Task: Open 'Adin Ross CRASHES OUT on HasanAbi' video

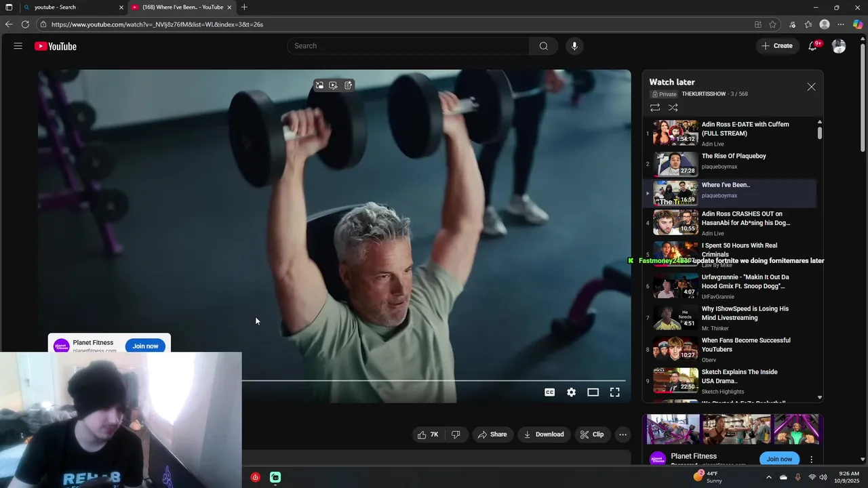Action: (x=730, y=223)
